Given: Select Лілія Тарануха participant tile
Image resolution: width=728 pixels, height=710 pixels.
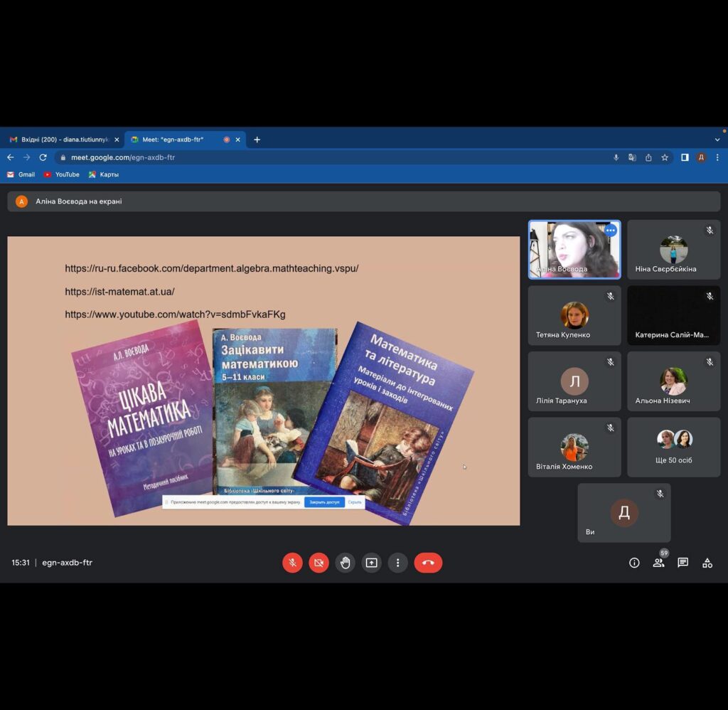Looking at the screenshot, I should coord(574,381).
